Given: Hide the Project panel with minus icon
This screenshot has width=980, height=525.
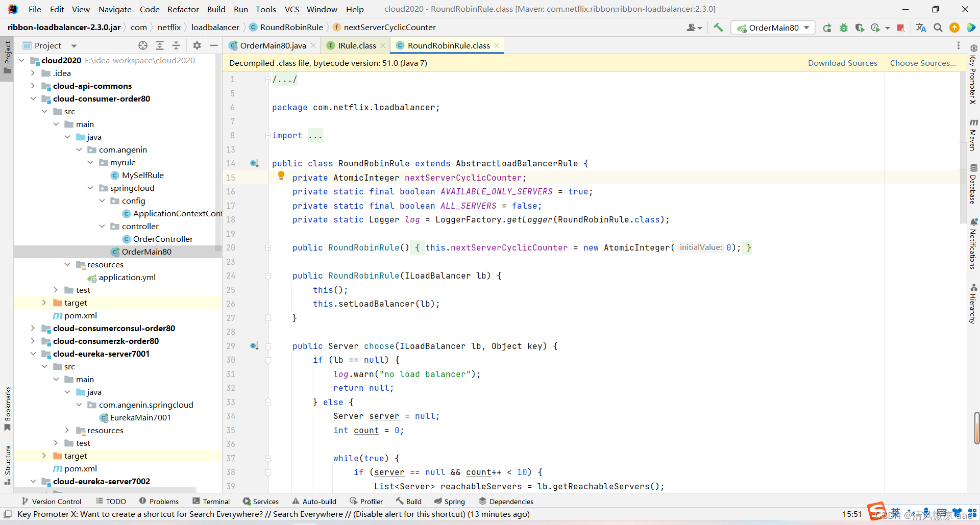Looking at the screenshot, I should [x=213, y=45].
